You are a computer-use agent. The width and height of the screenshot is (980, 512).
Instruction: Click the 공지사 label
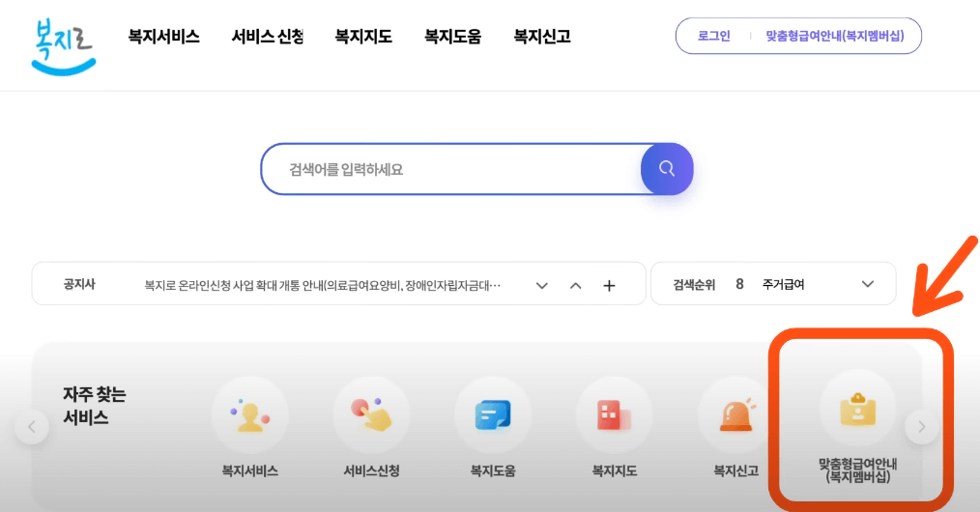(x=78, y=284)
